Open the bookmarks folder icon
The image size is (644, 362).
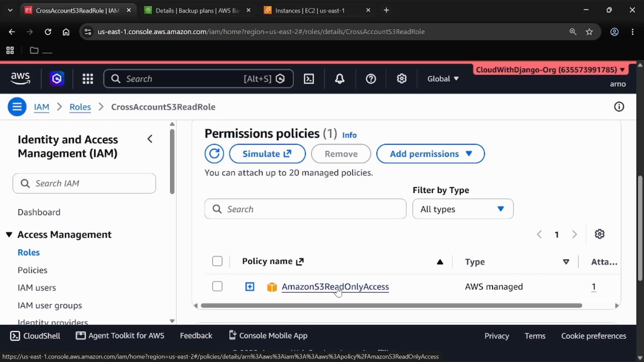[34, 50]
